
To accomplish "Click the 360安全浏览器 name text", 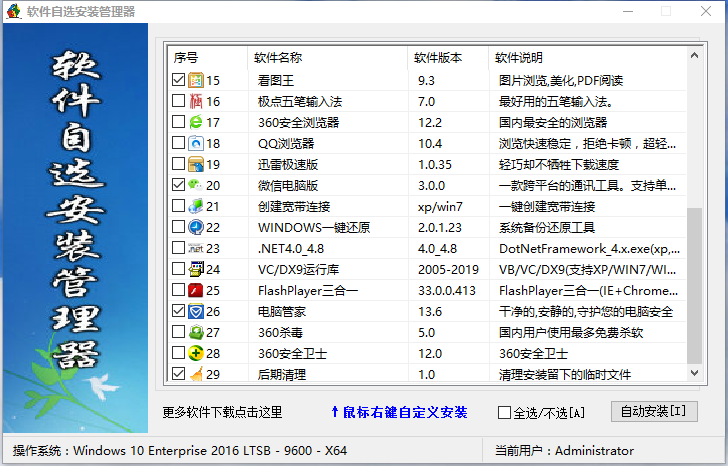I will 299,123.
